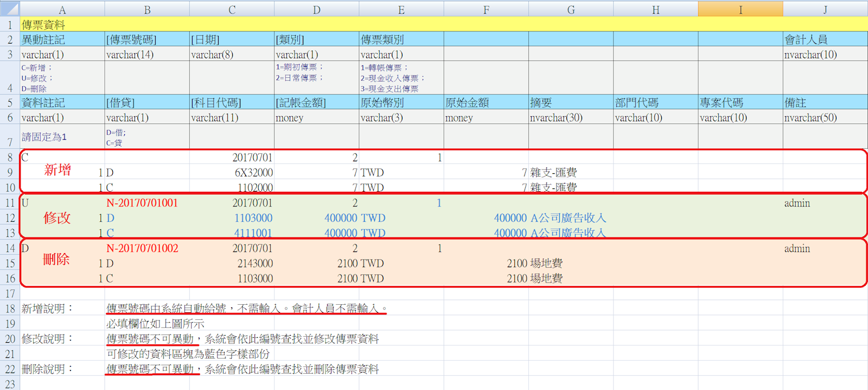Select column A header
The height and width of the screenshot is (390, 868).
click(x=62, y=10)
